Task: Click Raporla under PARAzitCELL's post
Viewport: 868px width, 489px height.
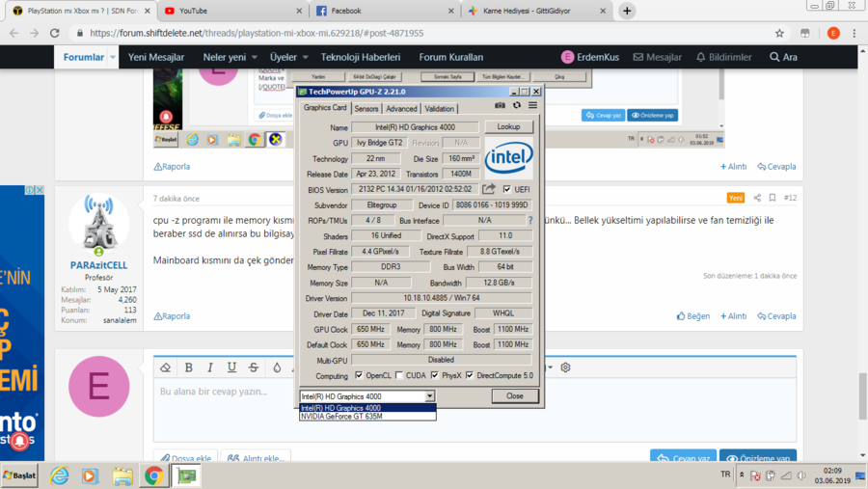Action: [172, 316]
